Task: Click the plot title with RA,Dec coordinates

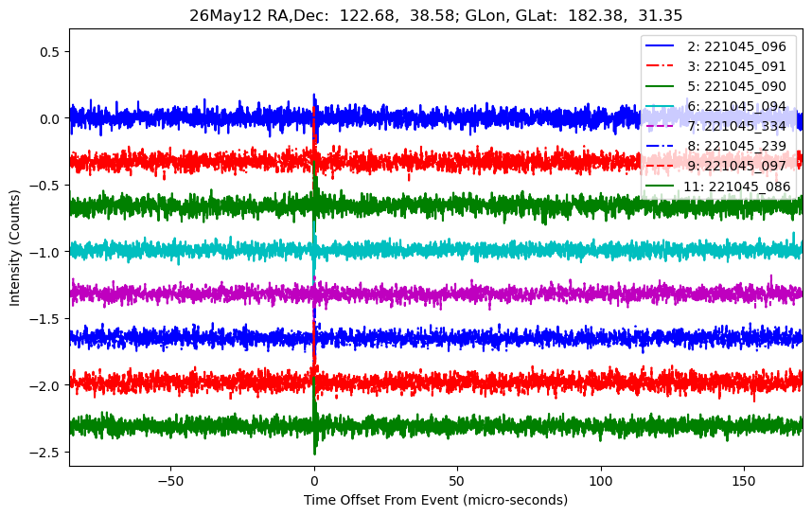Action: 435,15
